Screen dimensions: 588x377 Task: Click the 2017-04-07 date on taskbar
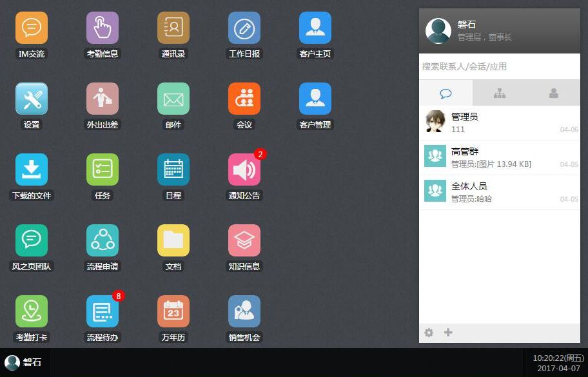pyautogui.click(x=559, y=369)
